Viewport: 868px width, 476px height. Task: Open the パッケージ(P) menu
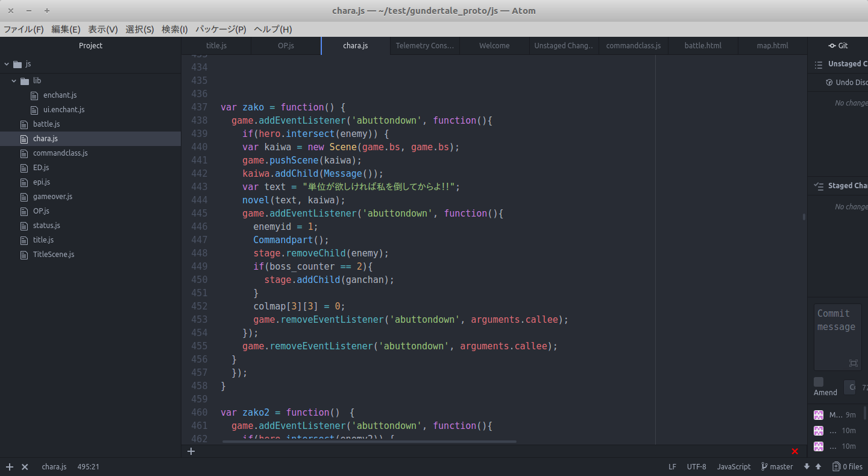coord(221,30)
